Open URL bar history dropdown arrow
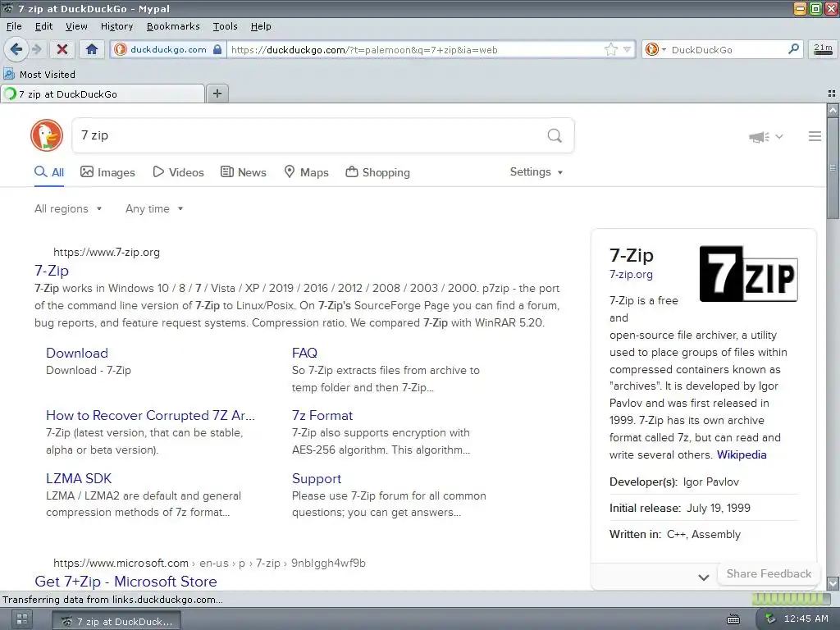Image resolution: width=840 pixels, height=630 pixels. click(628, 50)
